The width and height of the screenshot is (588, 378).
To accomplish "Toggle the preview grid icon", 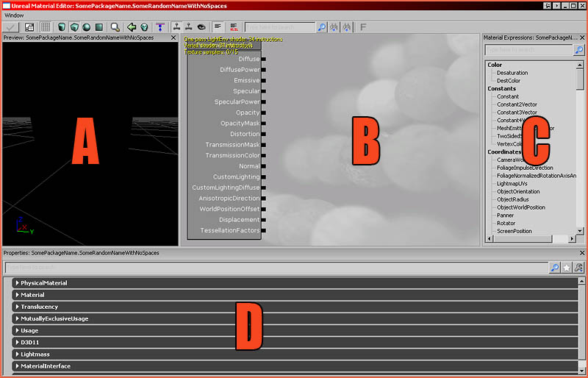I will click(x=46, y=27).
